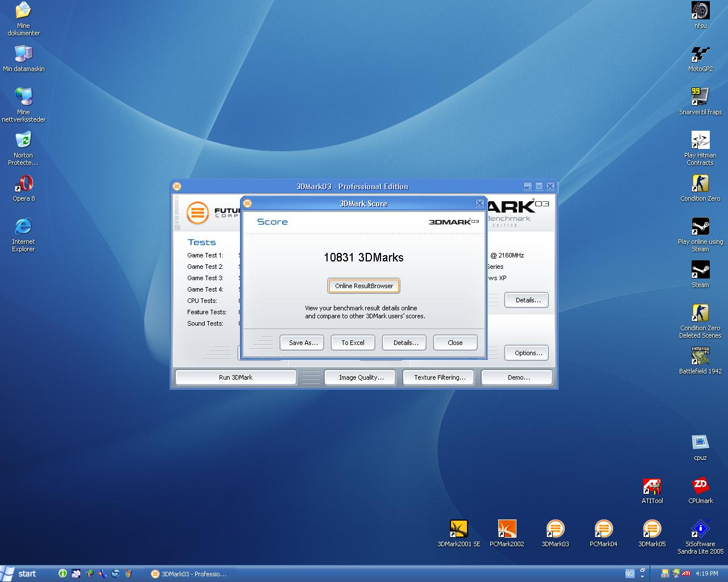The height and width of the screenshot is (582, 728).
Task: Click the Game Test 1 label
Action: click(x=205, y=255)
